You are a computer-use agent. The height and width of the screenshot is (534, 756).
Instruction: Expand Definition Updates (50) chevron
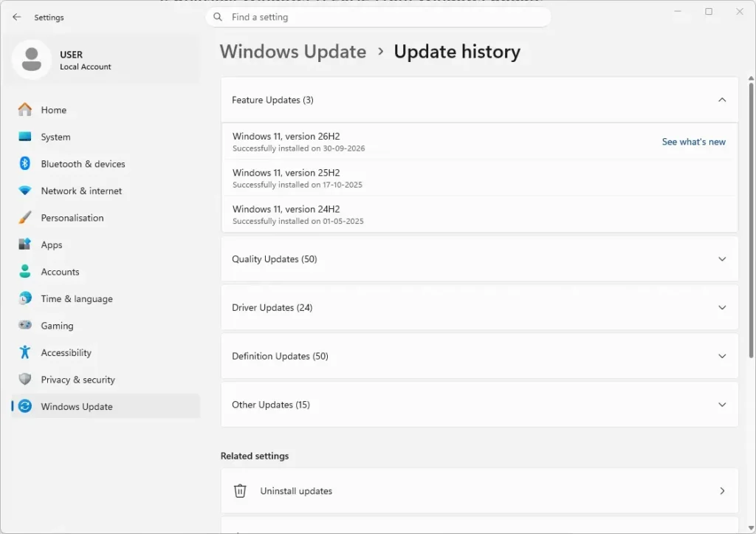(722, 356)
